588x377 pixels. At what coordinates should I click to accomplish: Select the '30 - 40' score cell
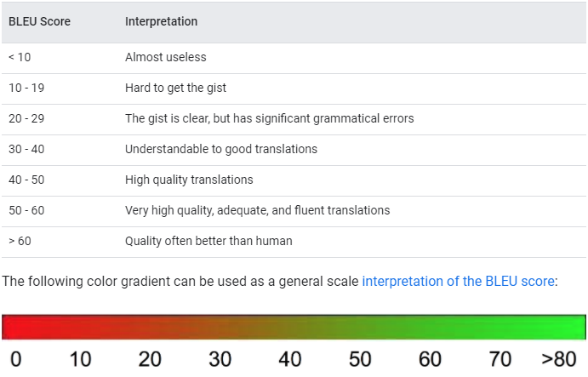point(26,149)
